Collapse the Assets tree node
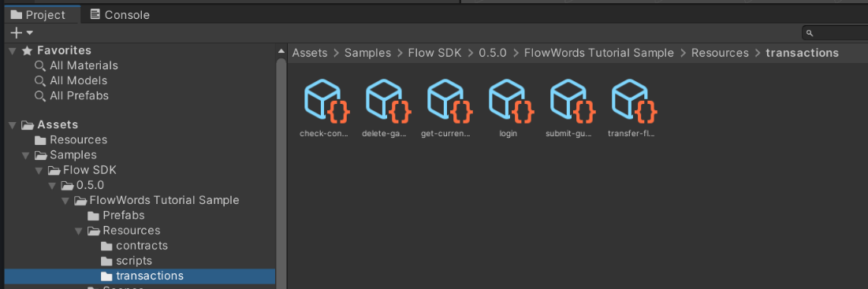Viewport: 868px width, 289px height. point(13,125)
